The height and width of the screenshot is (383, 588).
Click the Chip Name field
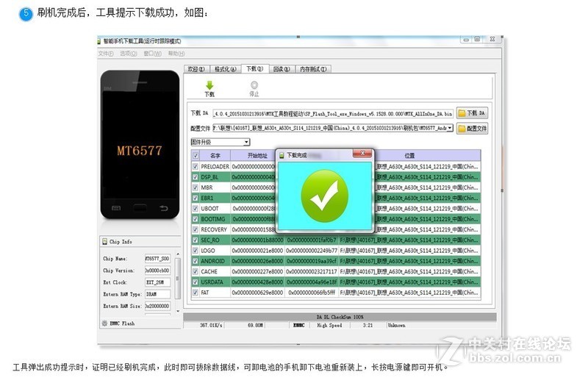pyautogui.click(x=157, y=259)
